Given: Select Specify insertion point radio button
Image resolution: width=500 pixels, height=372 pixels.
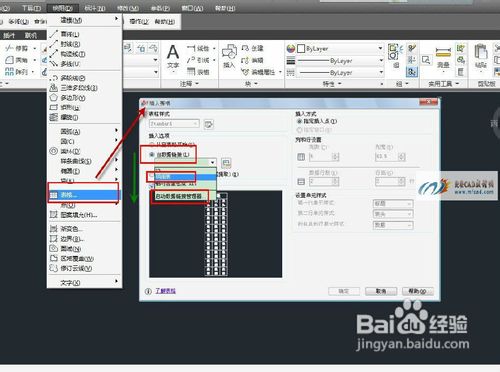Looking at the screenshot, I should pos(317,121).
